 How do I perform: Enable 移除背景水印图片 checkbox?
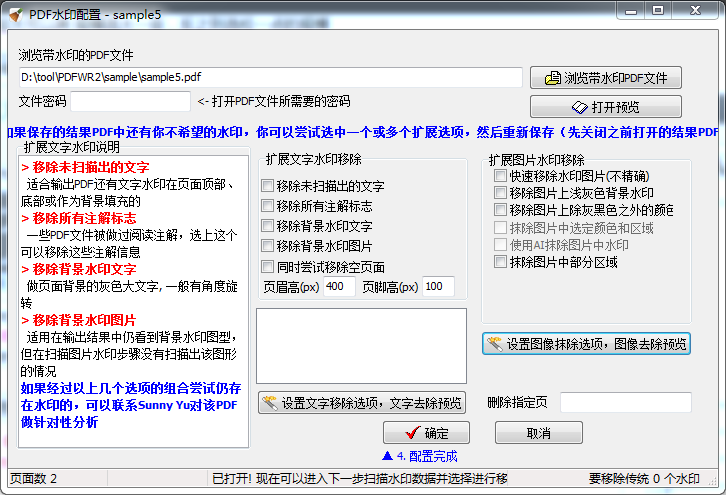267,245
